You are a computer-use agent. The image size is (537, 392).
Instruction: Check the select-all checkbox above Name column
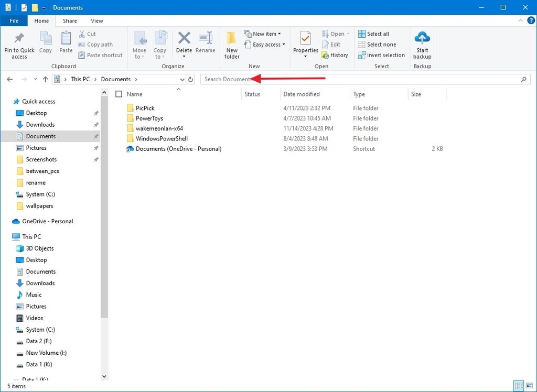click(x=119, y=94)
